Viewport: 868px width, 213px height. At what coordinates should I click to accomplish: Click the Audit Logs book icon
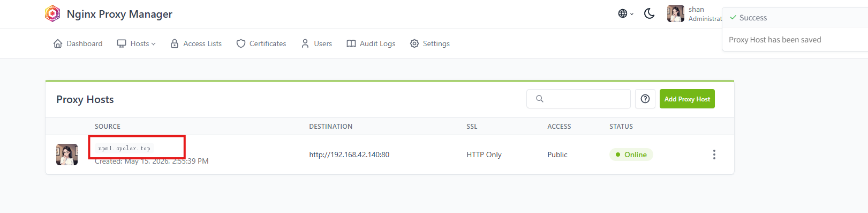[351, 43]
